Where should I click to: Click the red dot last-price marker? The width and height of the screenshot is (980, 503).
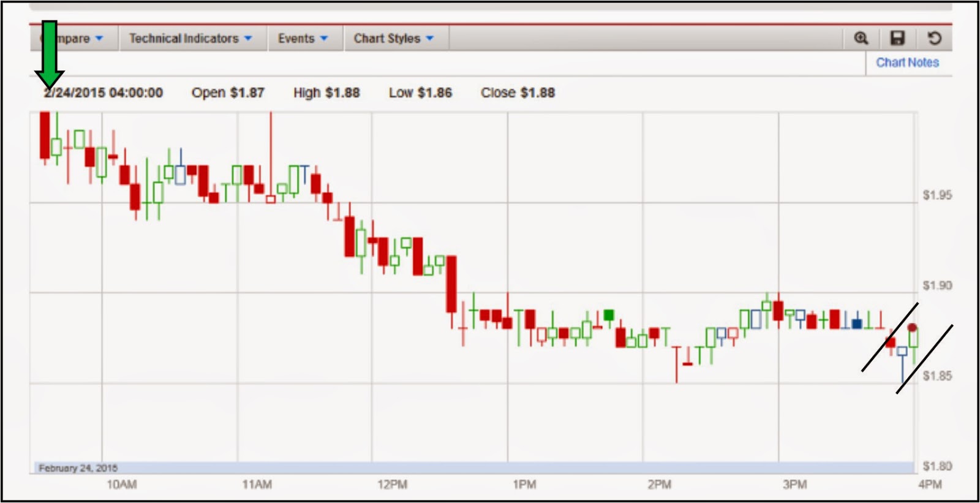(x=912, y=327)
